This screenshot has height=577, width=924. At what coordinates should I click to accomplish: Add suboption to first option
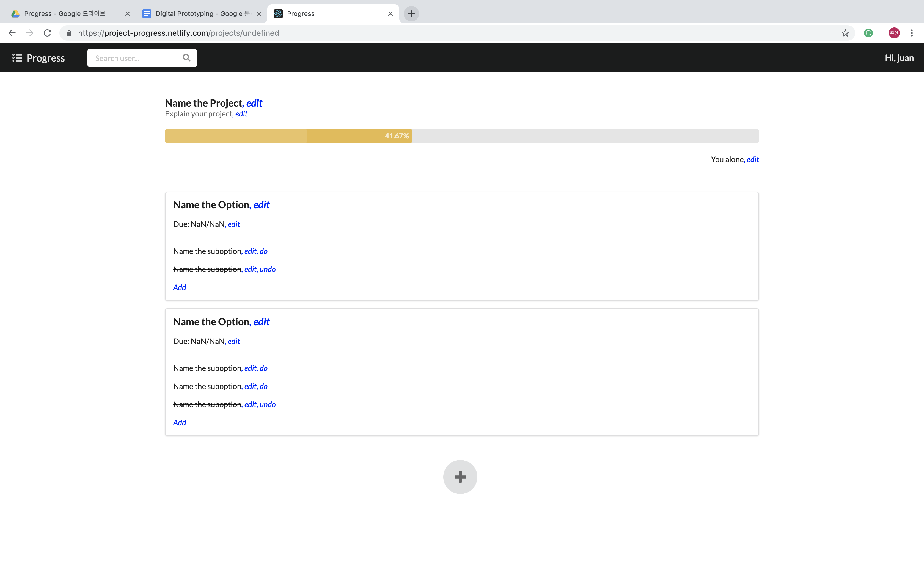pyautogui.click(x=180, y=287)
